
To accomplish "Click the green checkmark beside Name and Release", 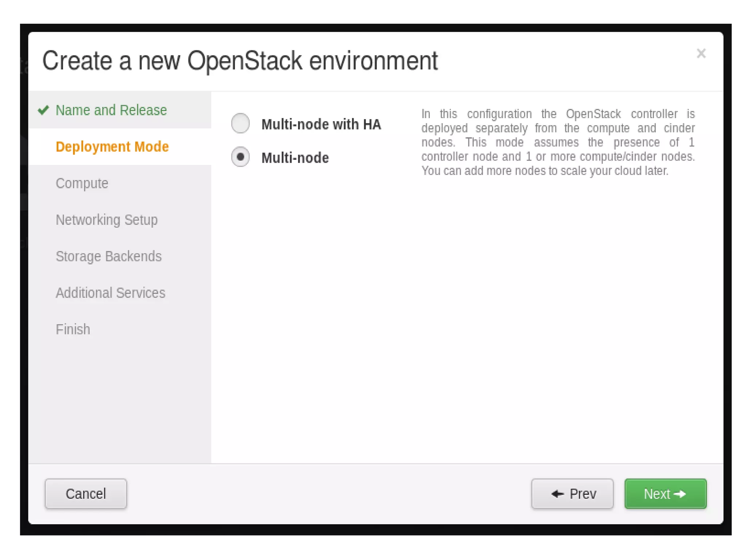I will pos(43,110).
